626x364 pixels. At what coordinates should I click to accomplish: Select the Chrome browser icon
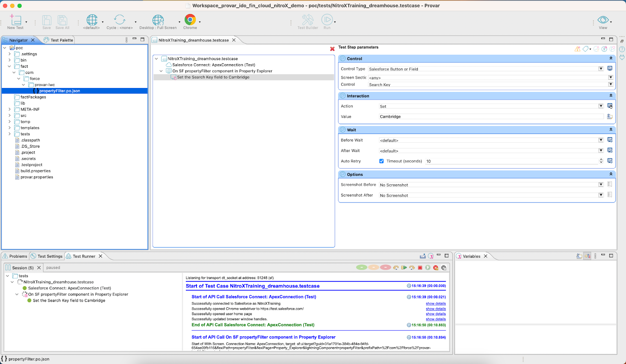pos(190,20)
